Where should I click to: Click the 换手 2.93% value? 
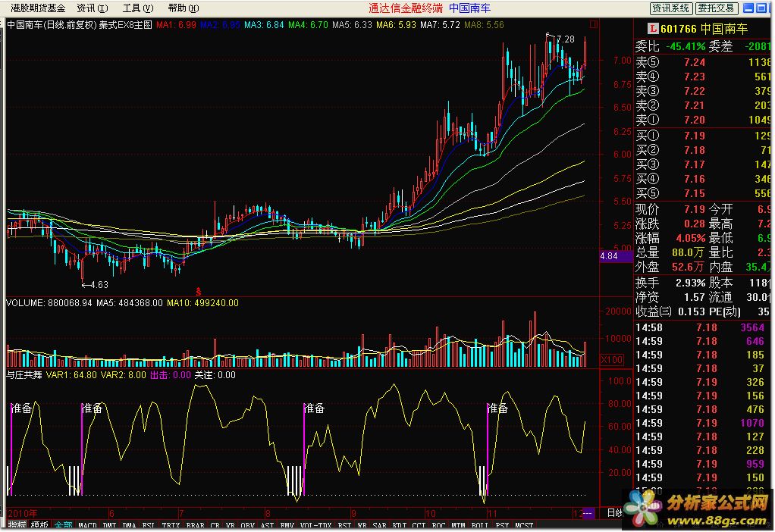point(691,283)
